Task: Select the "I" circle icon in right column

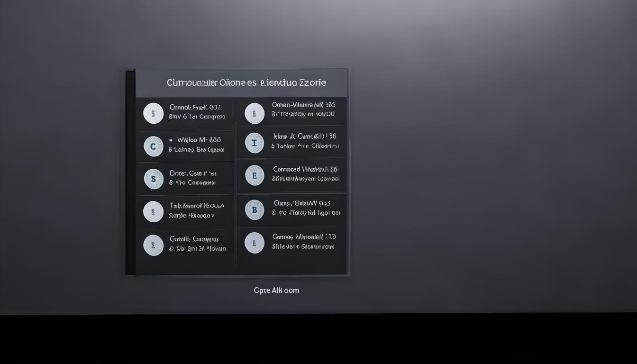Action: point(255,143)
